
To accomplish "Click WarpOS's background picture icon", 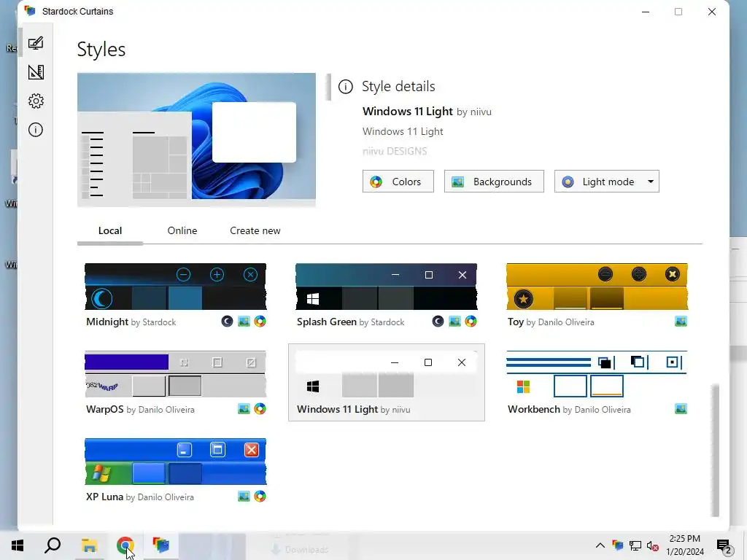I will (244, 408).
